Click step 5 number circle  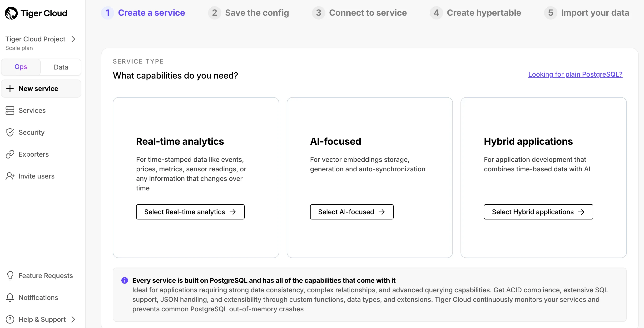tap(550, 13)
